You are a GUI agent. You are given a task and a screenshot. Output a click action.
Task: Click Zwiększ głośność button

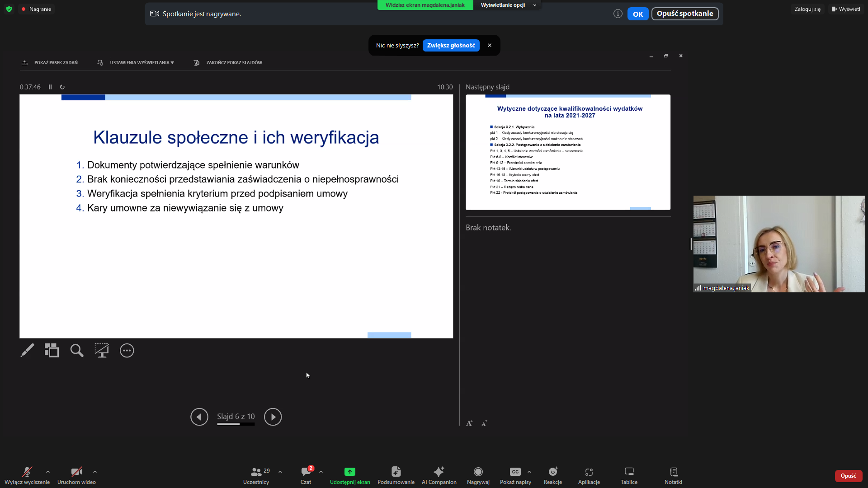(x=451, y=45)
